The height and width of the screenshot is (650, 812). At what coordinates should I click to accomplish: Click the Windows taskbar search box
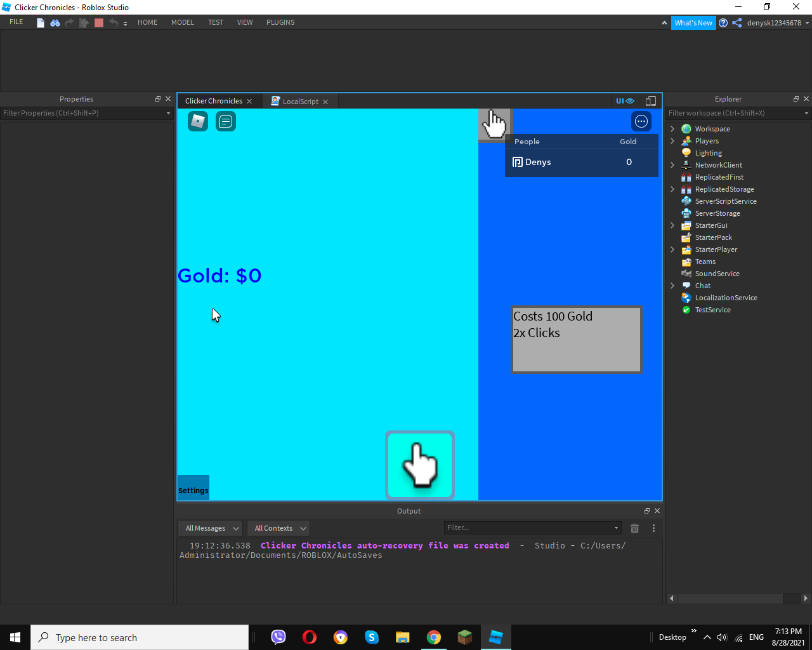point(140,637)
